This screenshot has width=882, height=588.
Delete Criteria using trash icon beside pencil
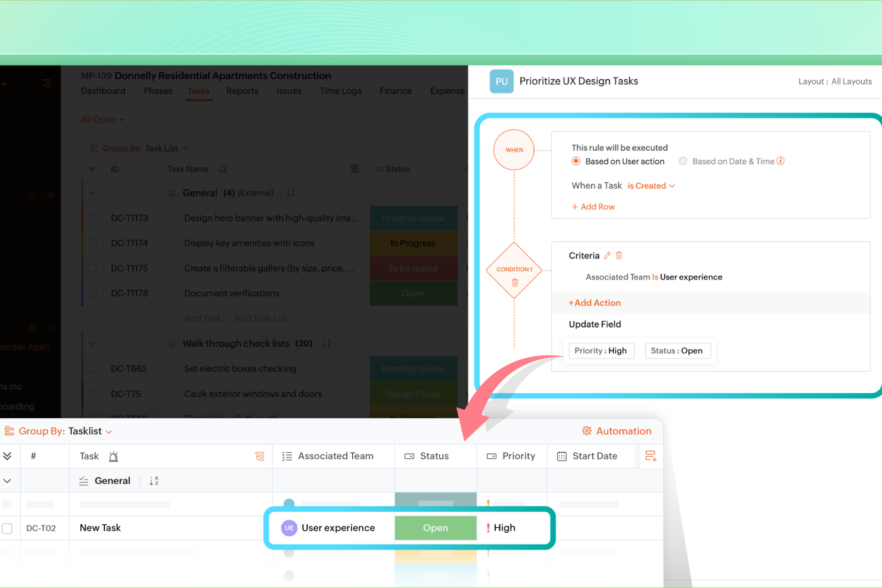coord(619,256)
